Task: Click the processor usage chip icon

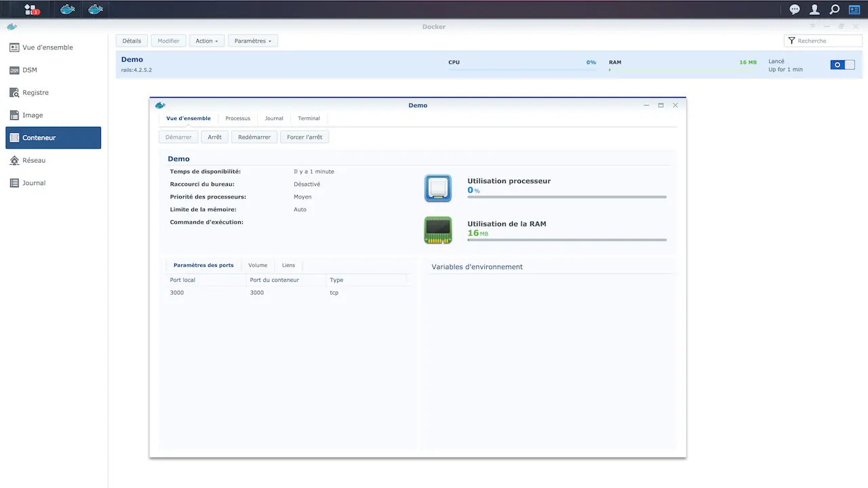Action: tap(438, 188)
